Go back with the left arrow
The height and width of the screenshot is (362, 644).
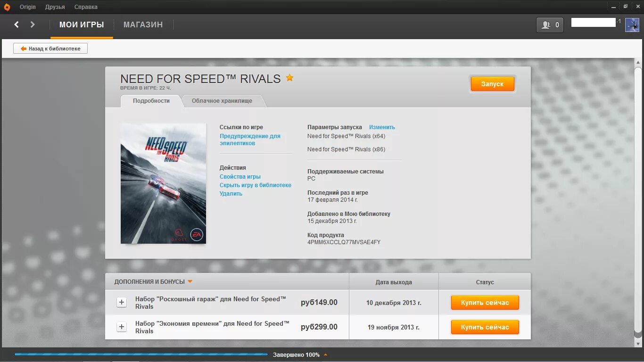click(17, 25)
